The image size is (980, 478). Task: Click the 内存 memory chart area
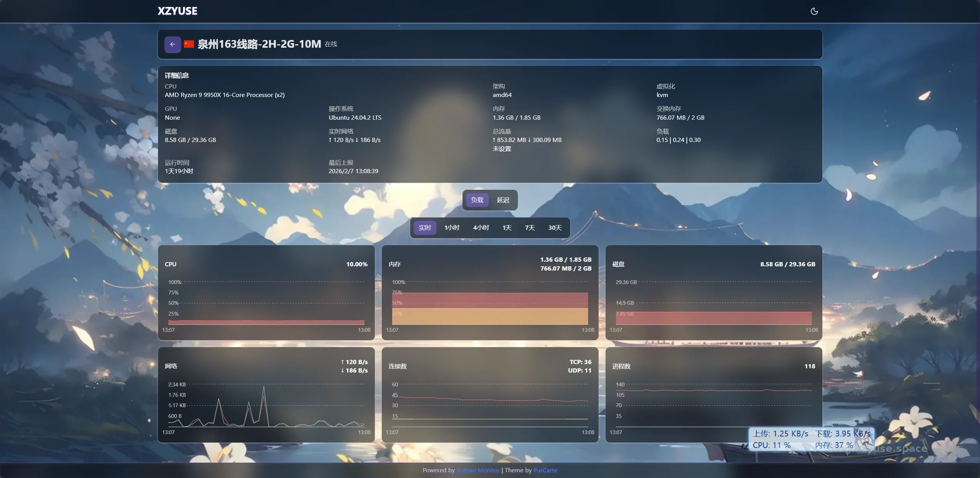click(490, 308)
